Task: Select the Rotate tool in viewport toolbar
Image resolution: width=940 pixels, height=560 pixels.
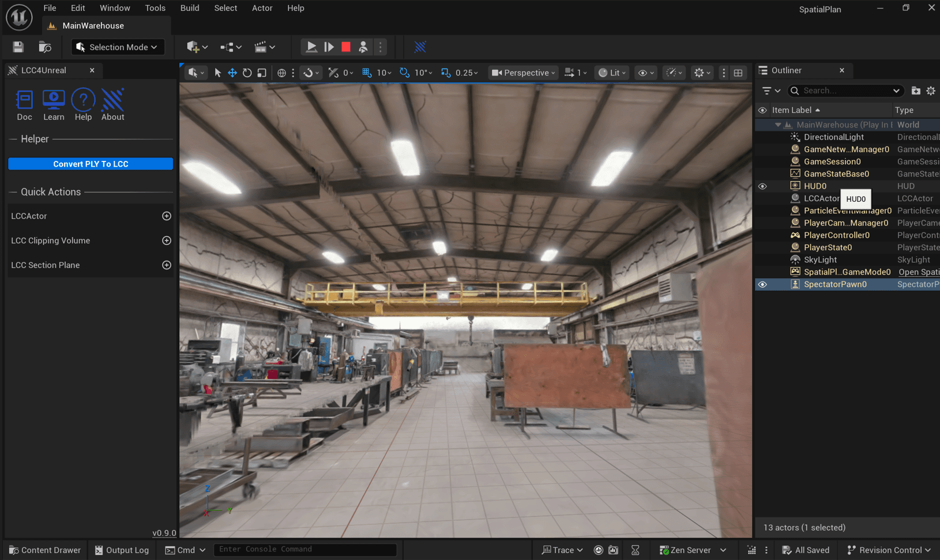Action: pos(247,73)
